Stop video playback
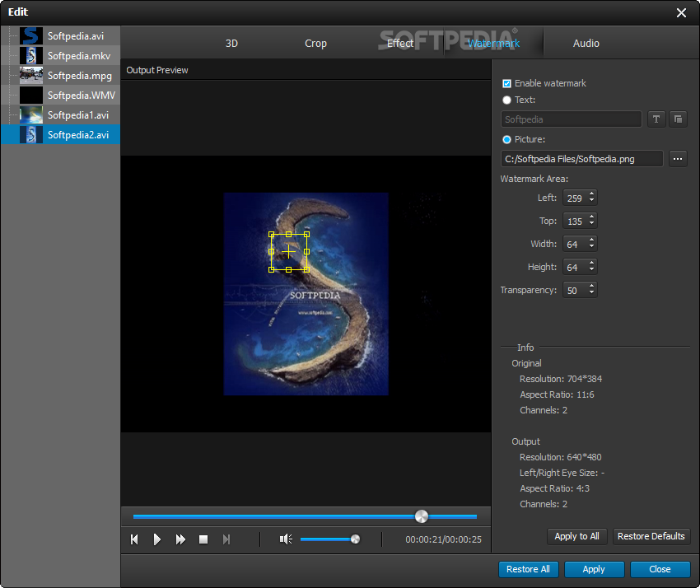The width and height of the screenshot is (700, 588). (x=203, y=539)
